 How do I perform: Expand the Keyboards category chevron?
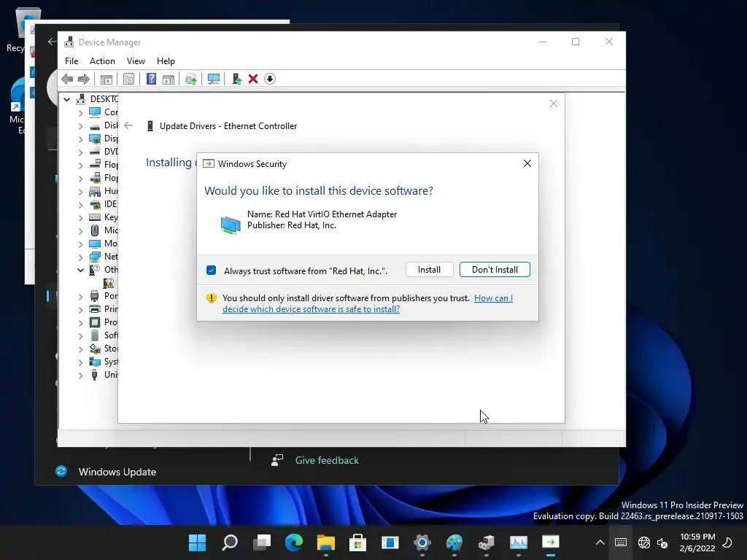[80, 218]
